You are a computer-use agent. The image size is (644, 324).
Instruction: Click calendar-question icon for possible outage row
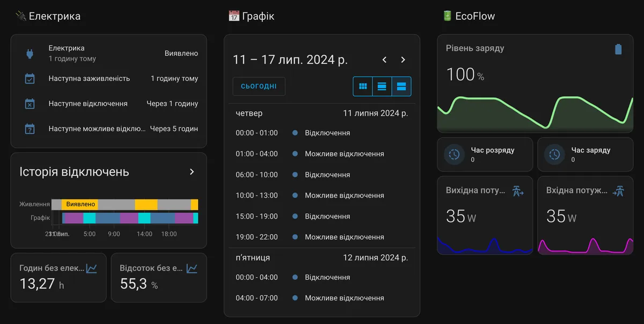(x=30, y=129)
